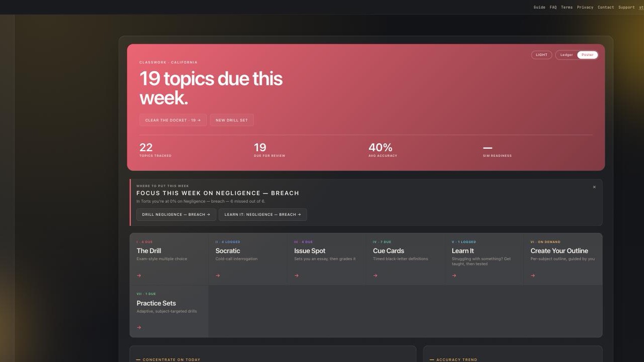Click the arrow icon on Practice Sets card
The height and width of the screenshot is (362, 644).
point(139,328)
